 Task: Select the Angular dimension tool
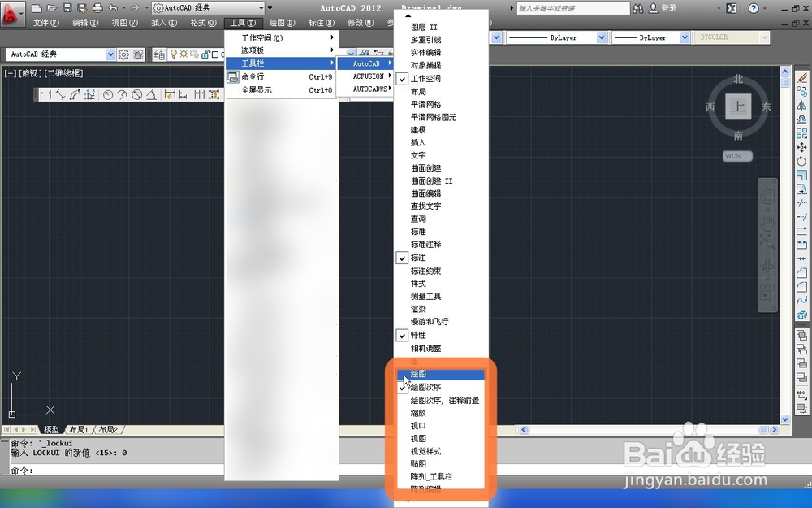(151, 94)
